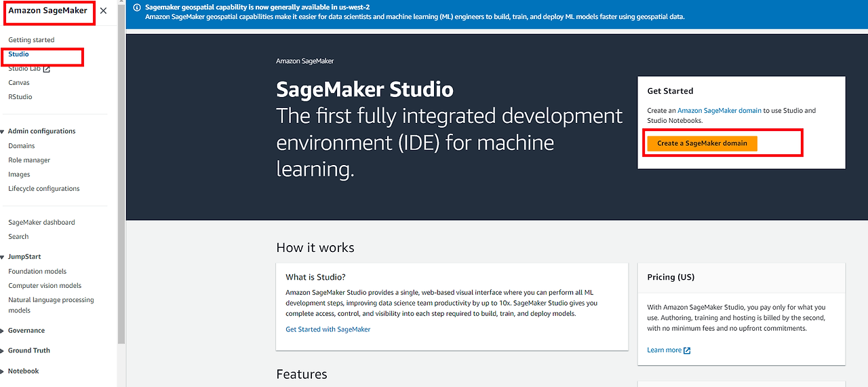Open the SageMaker dashboard link
The width and height of the screenshot is (868, 387).
click(41, 222)
